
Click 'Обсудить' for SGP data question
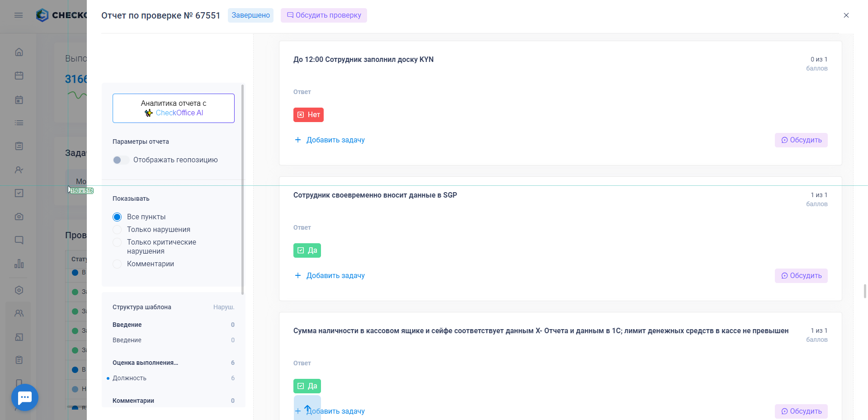pos(801,276)
